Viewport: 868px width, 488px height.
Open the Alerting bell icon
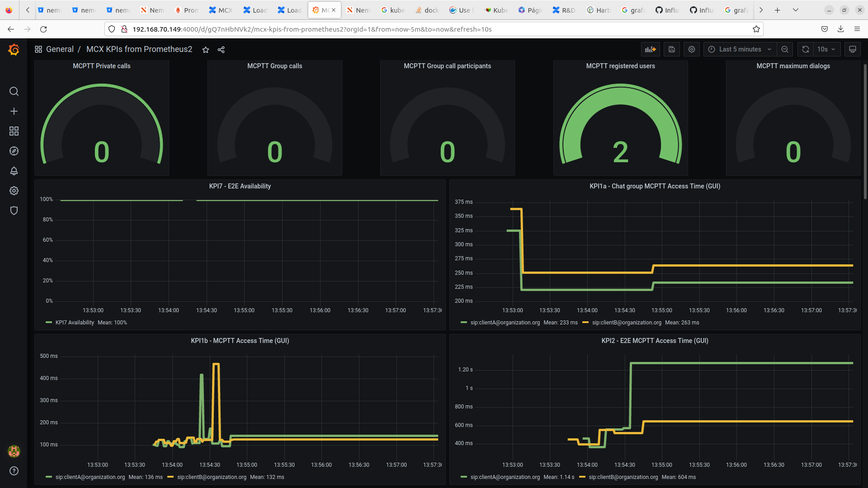pyautogui.click(x=14, y=171)
